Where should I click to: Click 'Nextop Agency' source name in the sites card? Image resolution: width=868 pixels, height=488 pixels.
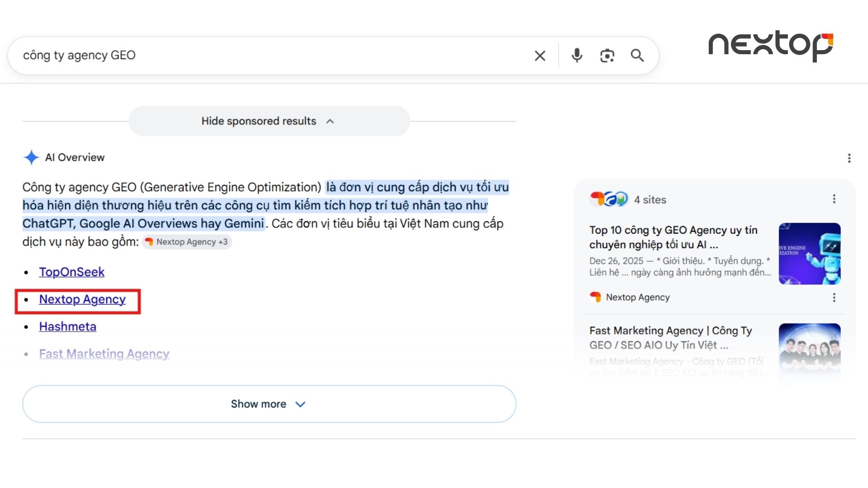638,297
